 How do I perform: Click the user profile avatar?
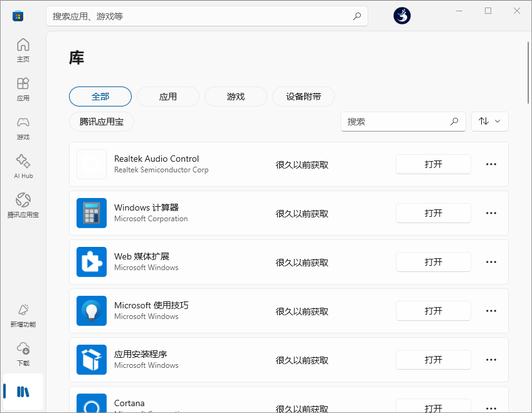(402, 16)
